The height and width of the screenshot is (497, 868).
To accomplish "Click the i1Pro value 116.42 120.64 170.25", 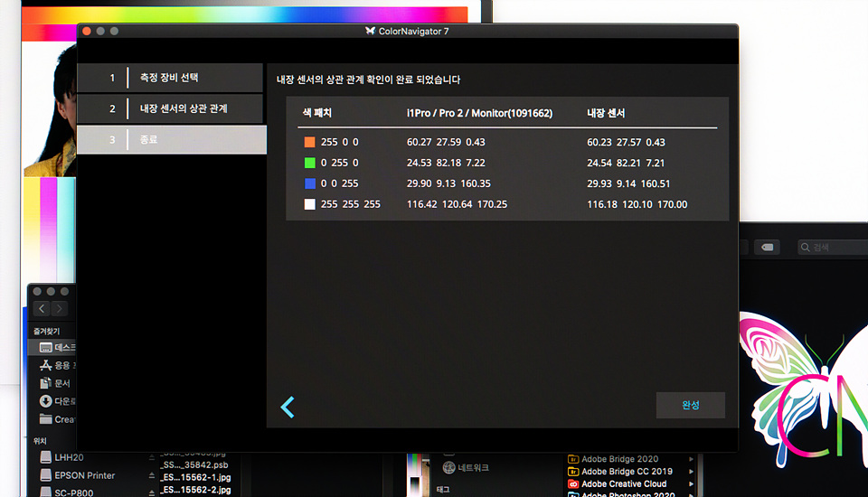I will [x=457, y=204].
